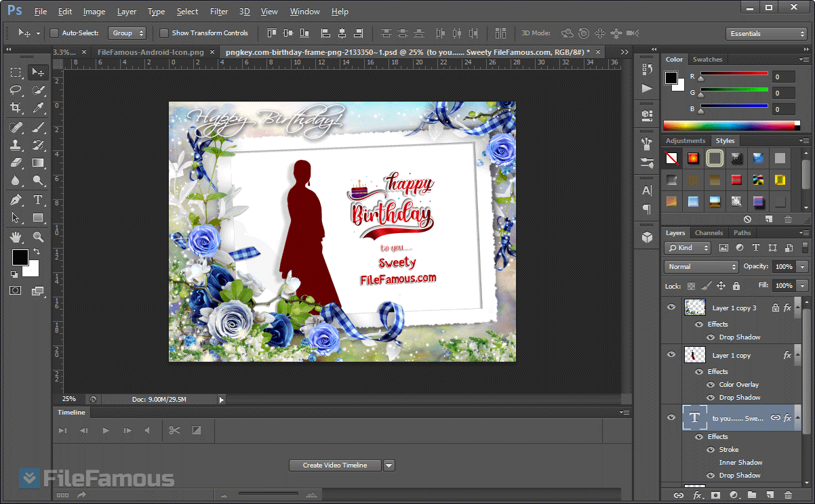This screenshot has height=504, width=815.
Task: Switch to FileFamous-Android-Icon.png document tab
Action: coord(151,51)
